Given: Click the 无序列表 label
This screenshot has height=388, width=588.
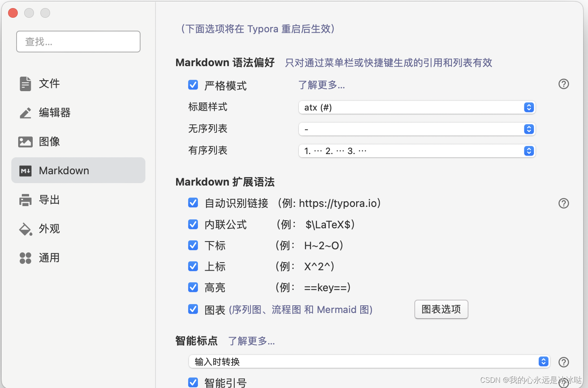Looking at the screenshot, I should [208, 129].
